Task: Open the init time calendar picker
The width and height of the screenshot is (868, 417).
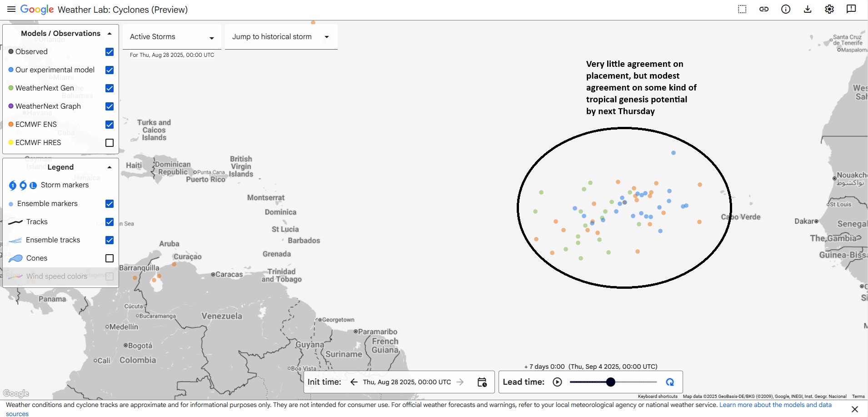Action: [x=482, y=382]
